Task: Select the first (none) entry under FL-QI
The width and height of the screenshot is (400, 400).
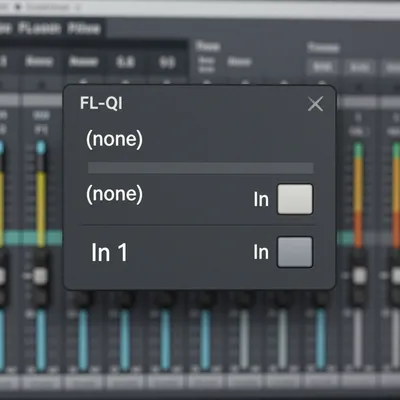Action: pos(114,139)
